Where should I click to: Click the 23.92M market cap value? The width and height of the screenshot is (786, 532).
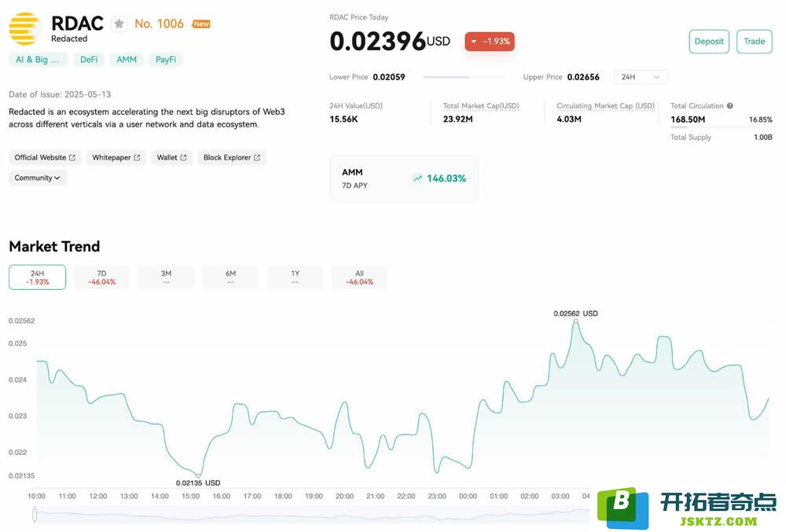pyautogui.click(x=457, y=119)
